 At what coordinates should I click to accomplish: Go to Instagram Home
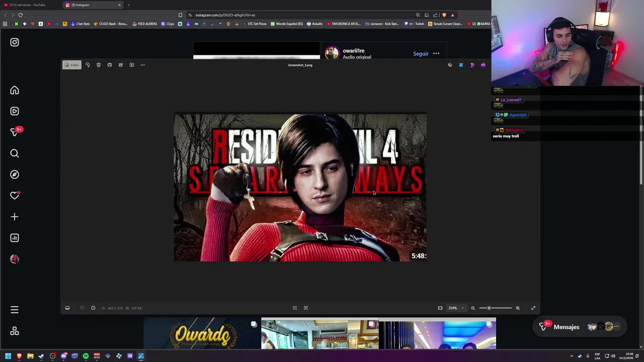coord(15,90)
